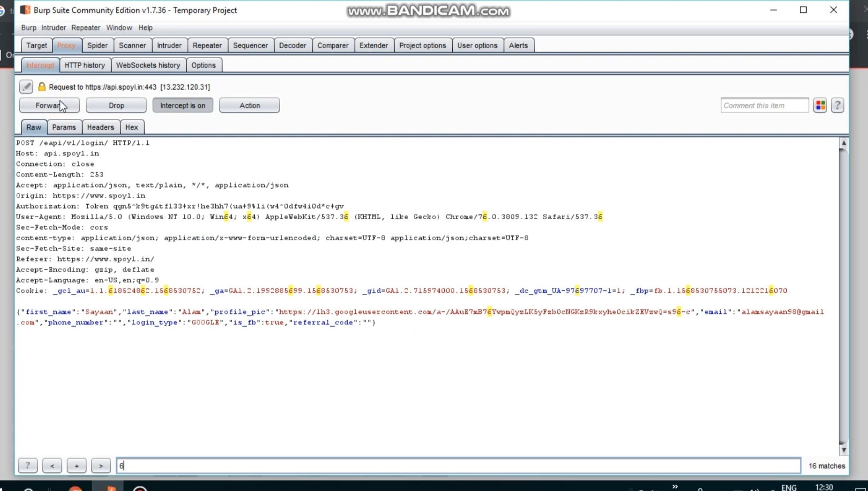Open the Burp menu

coord(29,28)
